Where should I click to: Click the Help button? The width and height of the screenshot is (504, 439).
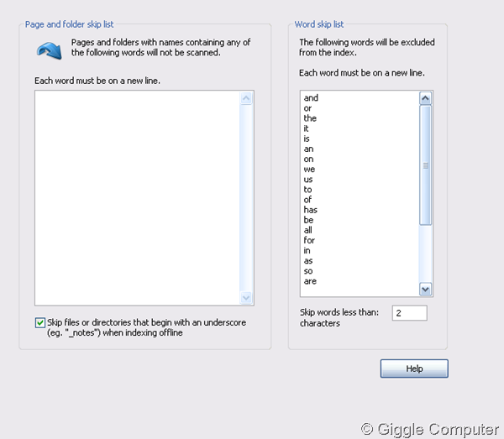414,368
